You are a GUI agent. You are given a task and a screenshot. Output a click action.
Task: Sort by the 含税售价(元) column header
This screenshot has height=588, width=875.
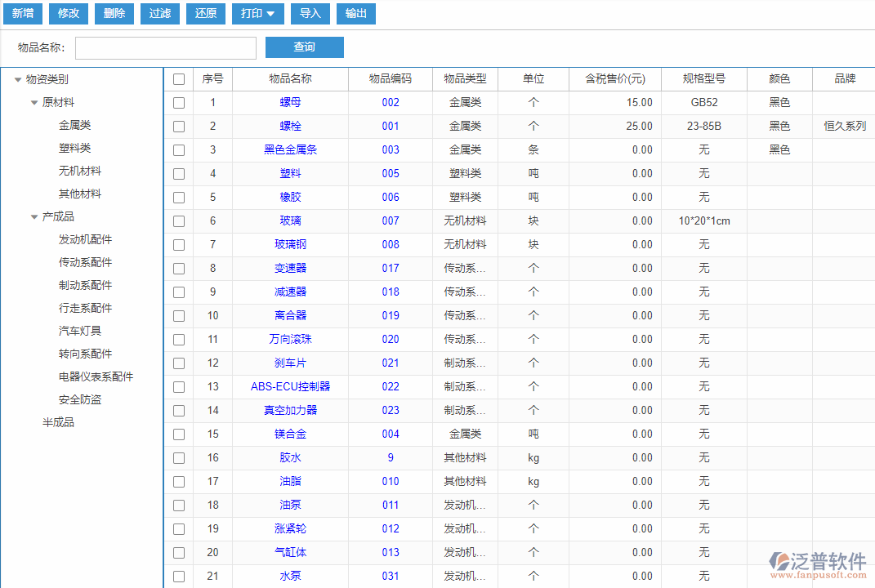click(615, 79)
